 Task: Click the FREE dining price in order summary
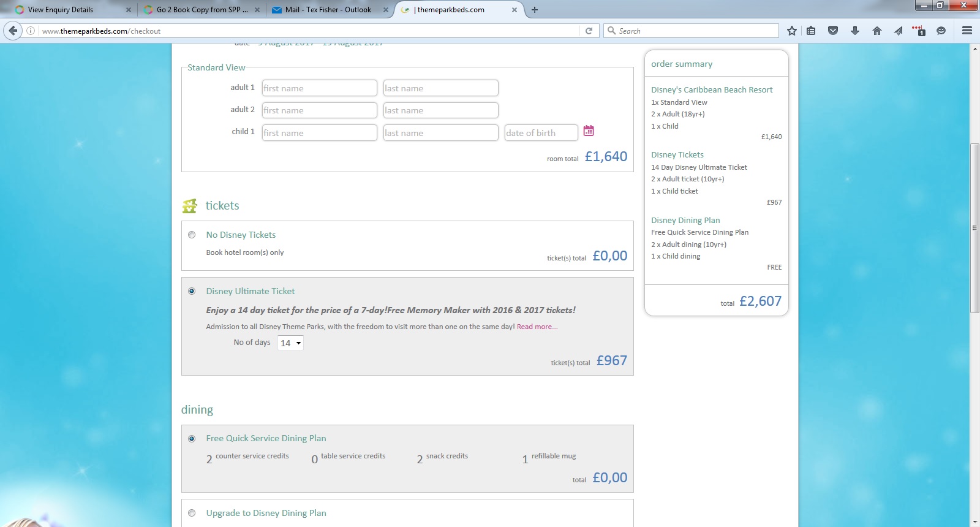pyautogui.click(x=774, y=267)
